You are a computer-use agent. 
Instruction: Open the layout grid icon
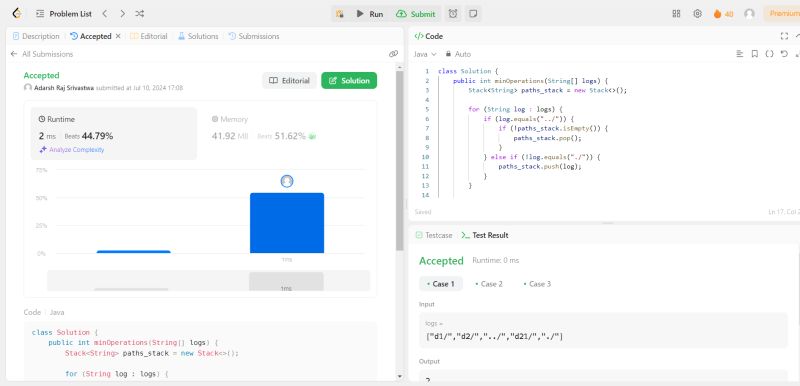(677, 14)
